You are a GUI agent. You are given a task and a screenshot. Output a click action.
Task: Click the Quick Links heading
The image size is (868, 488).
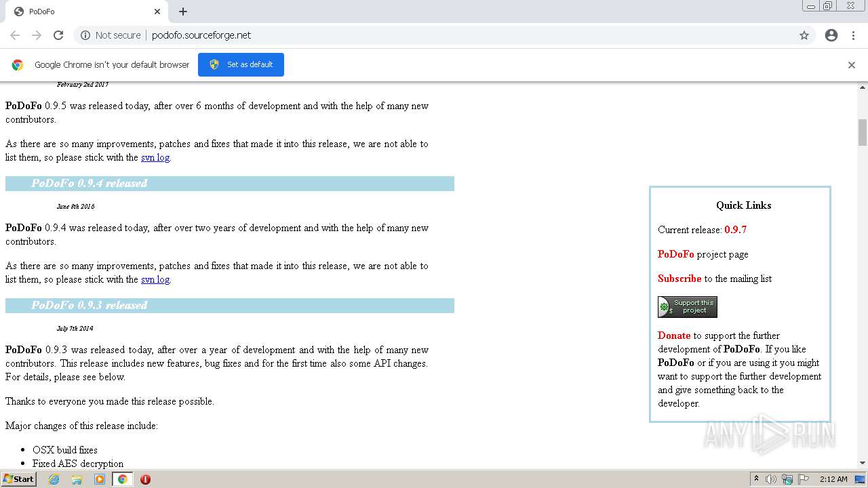744,205
